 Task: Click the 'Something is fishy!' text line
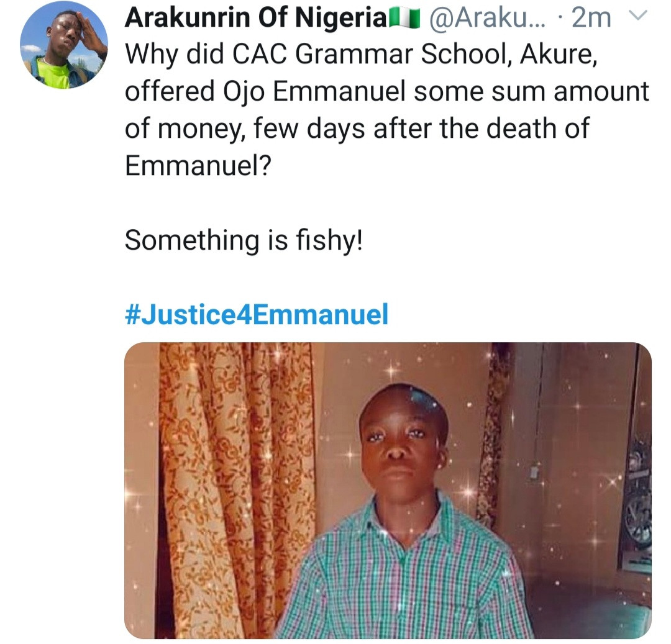point(244,240)
